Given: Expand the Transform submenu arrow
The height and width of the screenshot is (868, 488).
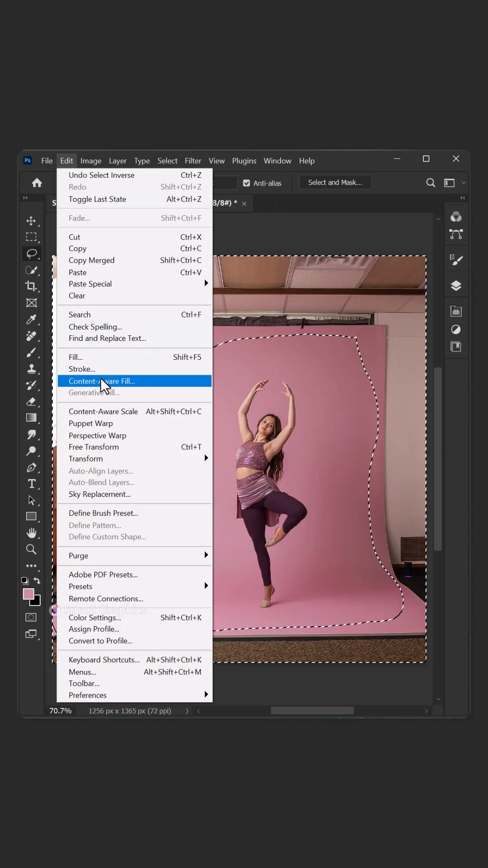Looking at the screenshot, I should 206,458.
